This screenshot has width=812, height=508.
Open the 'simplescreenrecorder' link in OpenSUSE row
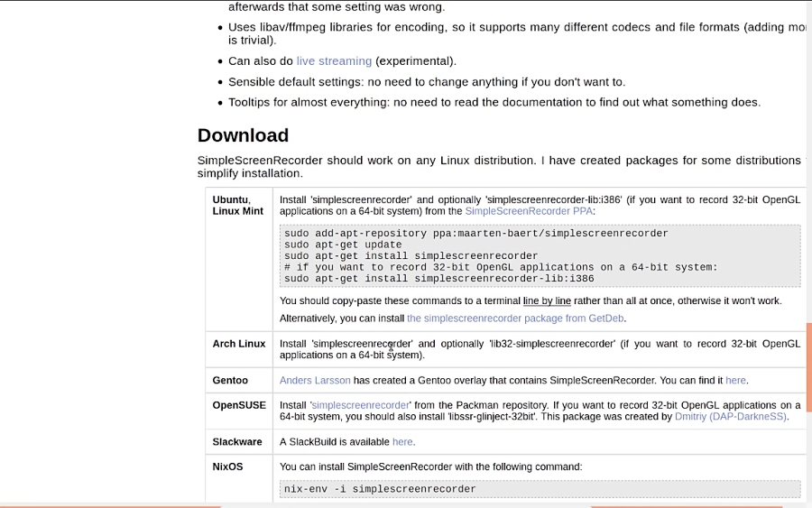pyautogui.click(x=360, y=405)
